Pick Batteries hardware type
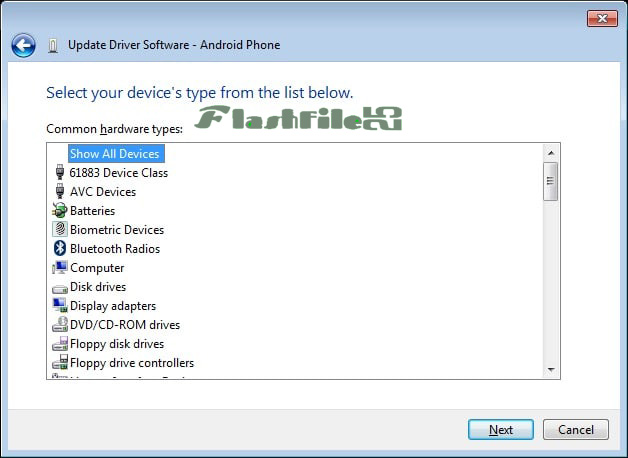The width and height of the screenshot is (628, 458). pos(93,211)
